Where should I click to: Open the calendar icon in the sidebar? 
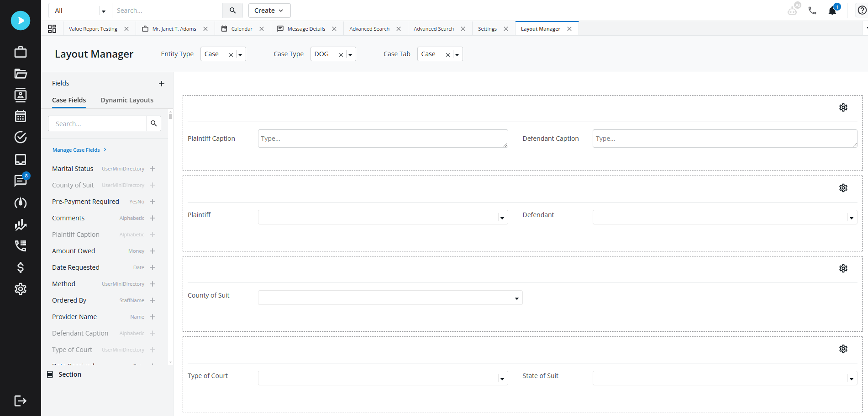coord(21,116)
